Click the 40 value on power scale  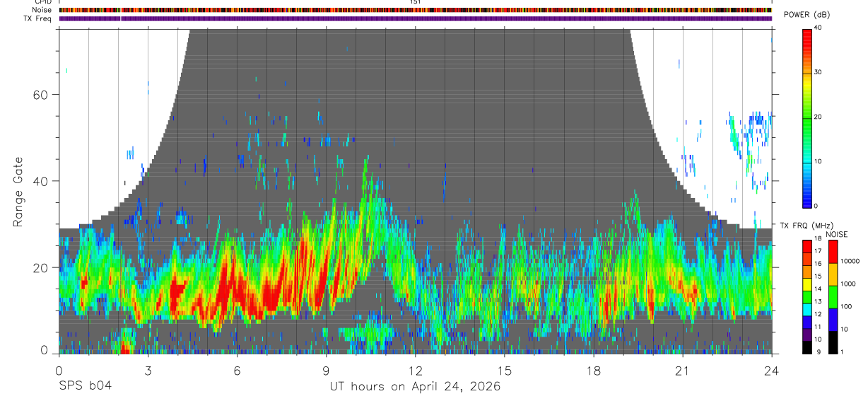point(819,28)
